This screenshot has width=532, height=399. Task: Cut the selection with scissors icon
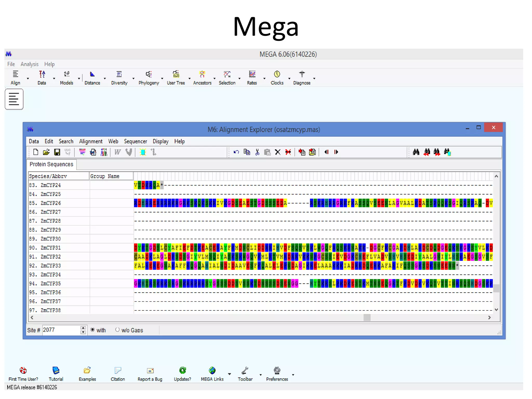(257, 152)
